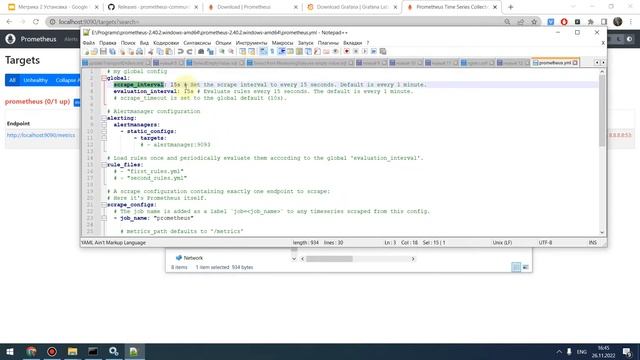Open the Плагины menu
640x360 pixels.
coord(328,43)
